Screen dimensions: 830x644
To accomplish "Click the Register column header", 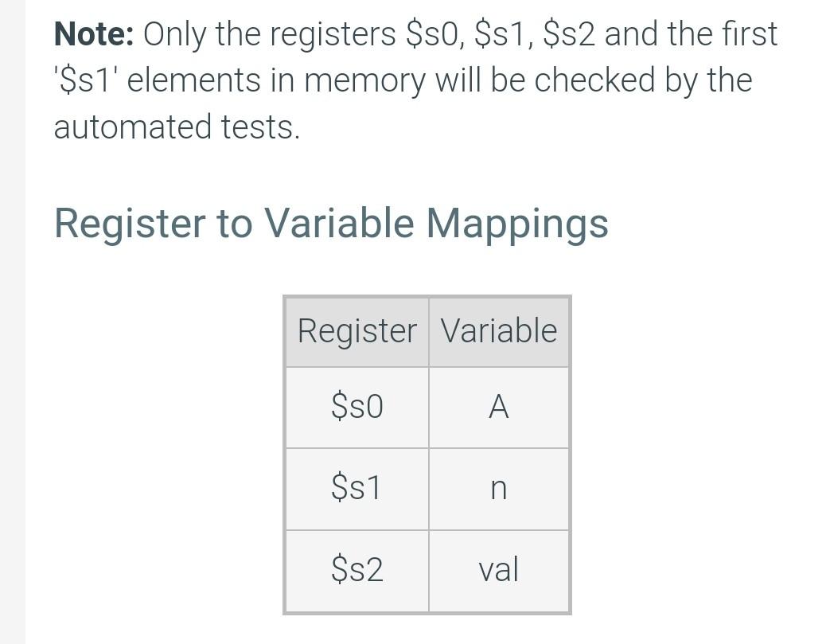I will pos(357,331).
